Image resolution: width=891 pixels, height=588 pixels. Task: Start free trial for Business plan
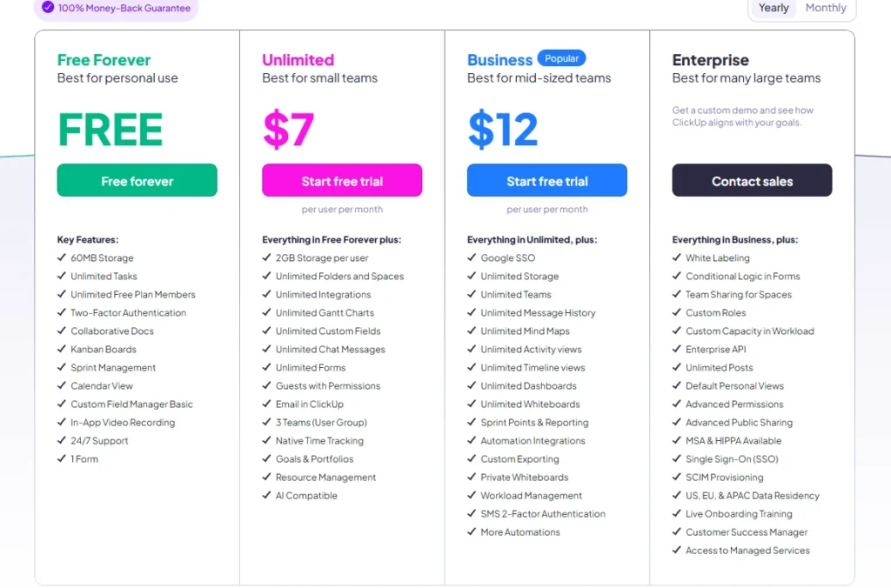tap(547, 181)
